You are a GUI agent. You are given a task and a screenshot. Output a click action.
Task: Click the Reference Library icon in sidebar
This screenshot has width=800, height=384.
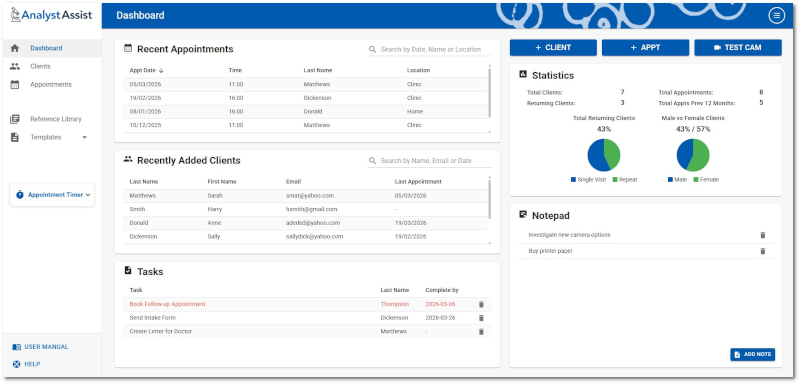[x=15, y=119]
